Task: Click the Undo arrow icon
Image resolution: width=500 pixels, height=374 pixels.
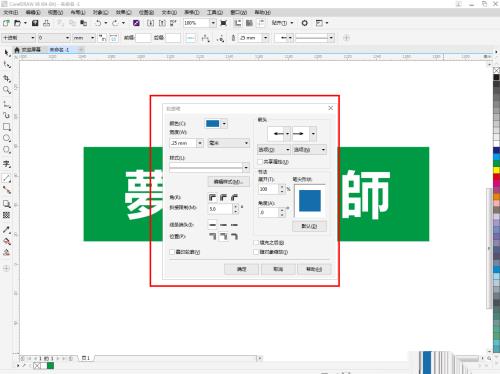Action: 98,23
